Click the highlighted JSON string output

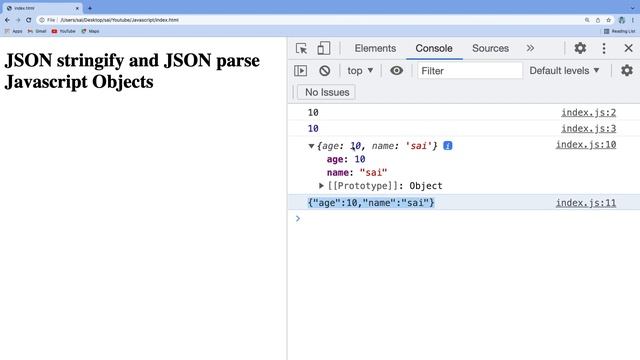(371, 203)
